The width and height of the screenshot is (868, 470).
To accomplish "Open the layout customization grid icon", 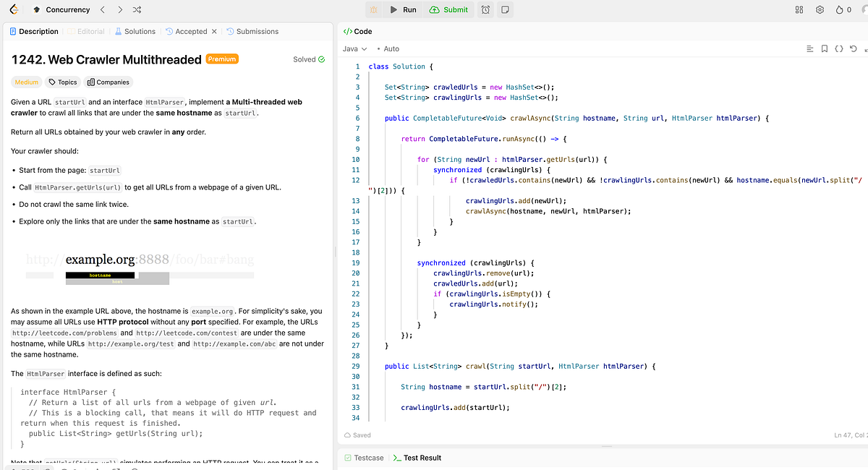I will pyautogui.click(x=799, y=9).
